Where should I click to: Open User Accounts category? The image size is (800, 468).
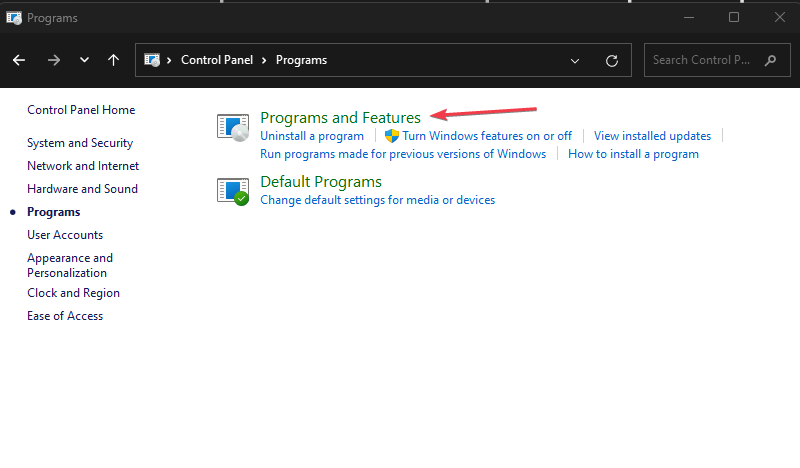(65, 235)
